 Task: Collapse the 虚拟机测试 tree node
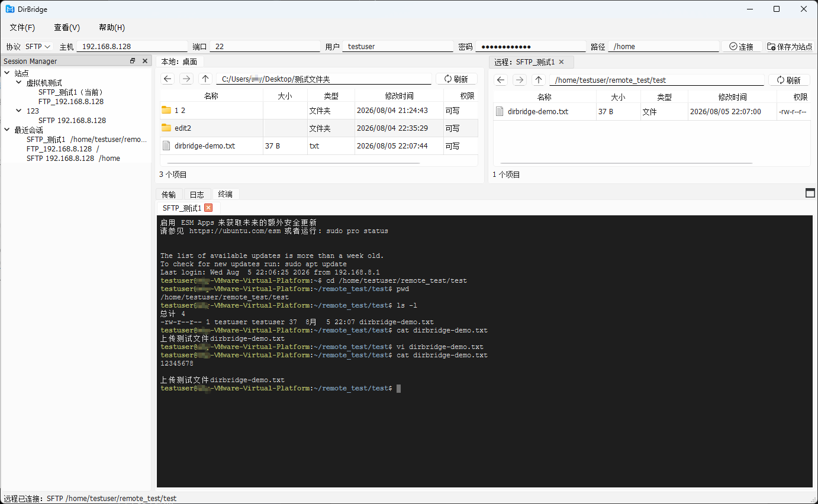[x=19, y=83]
